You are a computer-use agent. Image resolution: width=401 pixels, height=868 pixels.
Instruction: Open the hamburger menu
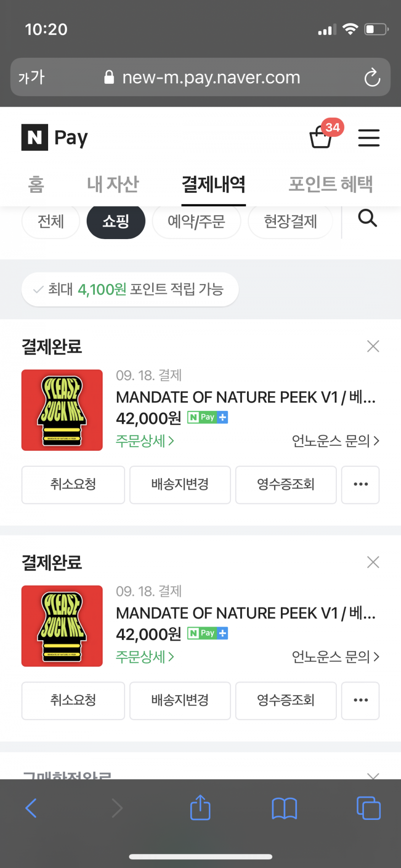368,137
